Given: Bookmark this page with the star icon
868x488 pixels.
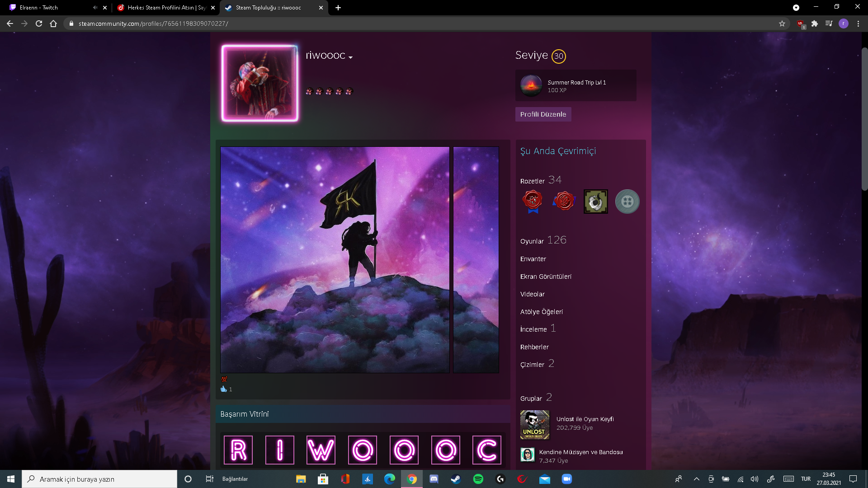Looking at the screenshot, I should point(782,23).
